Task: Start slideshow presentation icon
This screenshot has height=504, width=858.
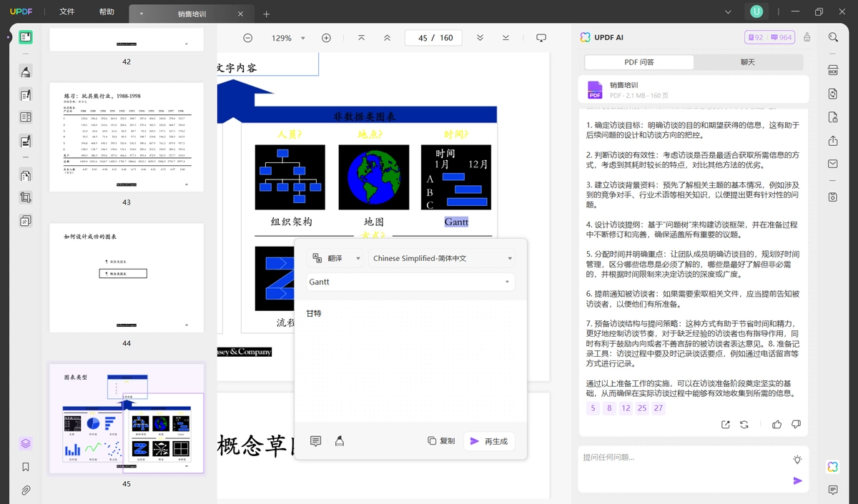Action: click(541, 38)
